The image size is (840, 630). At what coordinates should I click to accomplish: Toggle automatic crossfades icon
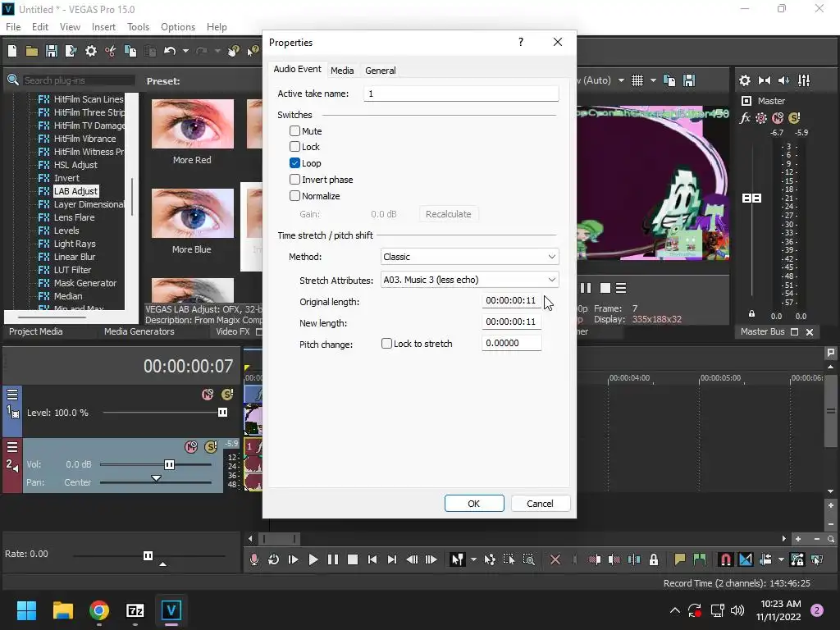(745, 559)
